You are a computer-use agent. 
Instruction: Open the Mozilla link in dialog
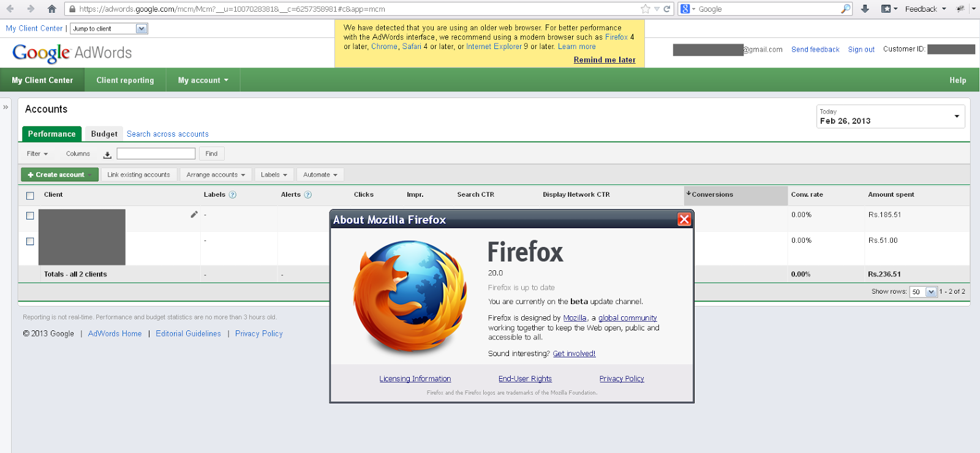tap(575, 318)
